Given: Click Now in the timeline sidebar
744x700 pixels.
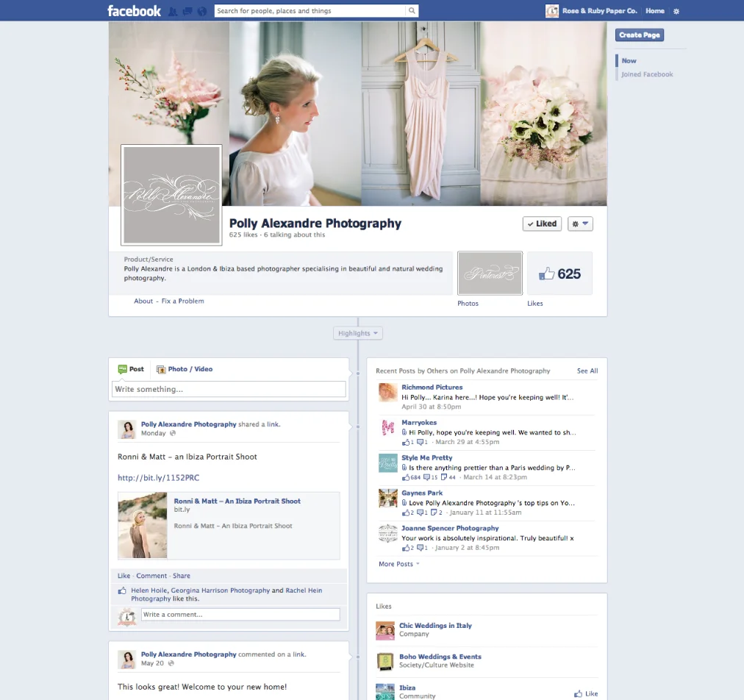Looking at the screenshot, I should (629, 61).
